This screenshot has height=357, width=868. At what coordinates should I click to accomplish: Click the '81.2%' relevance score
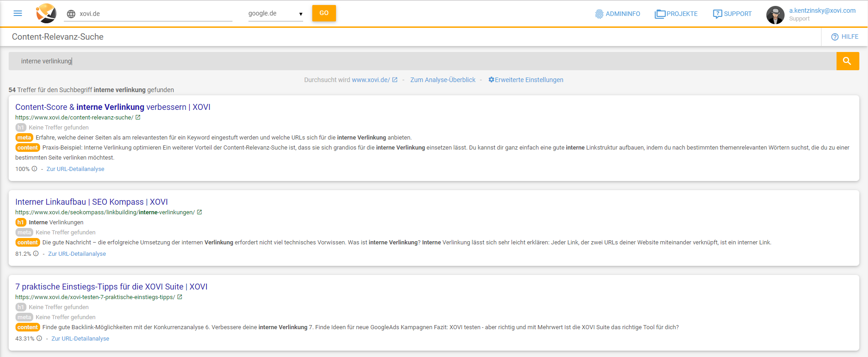click(23, 254)
